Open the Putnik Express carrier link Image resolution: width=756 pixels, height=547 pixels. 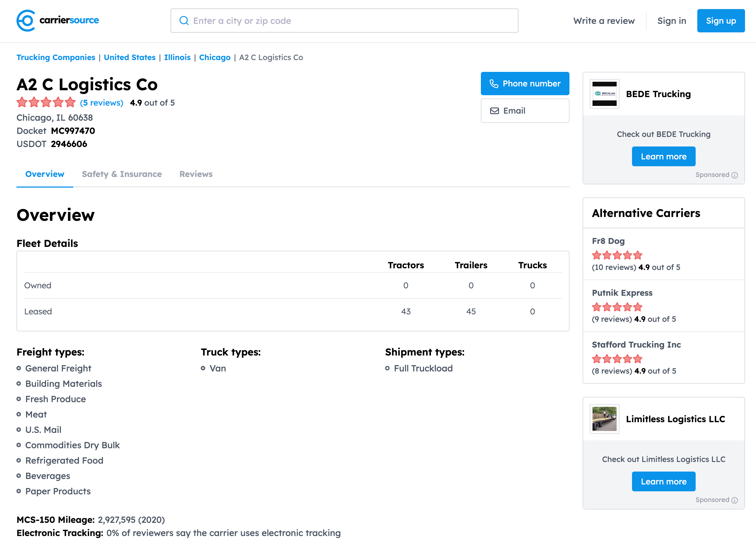(x=622, y=293)
